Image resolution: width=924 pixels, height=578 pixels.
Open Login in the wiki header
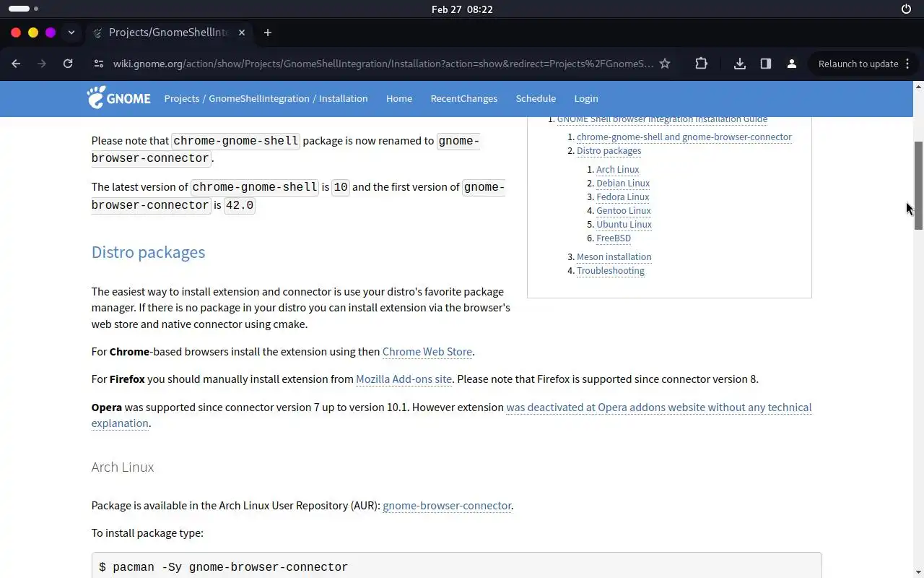coord(586,98)
